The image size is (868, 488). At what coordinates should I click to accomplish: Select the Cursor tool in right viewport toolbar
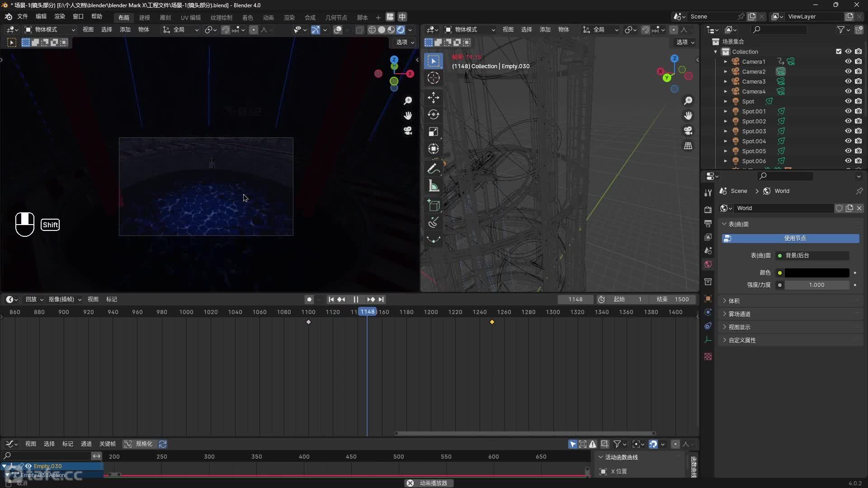point(433,78)
